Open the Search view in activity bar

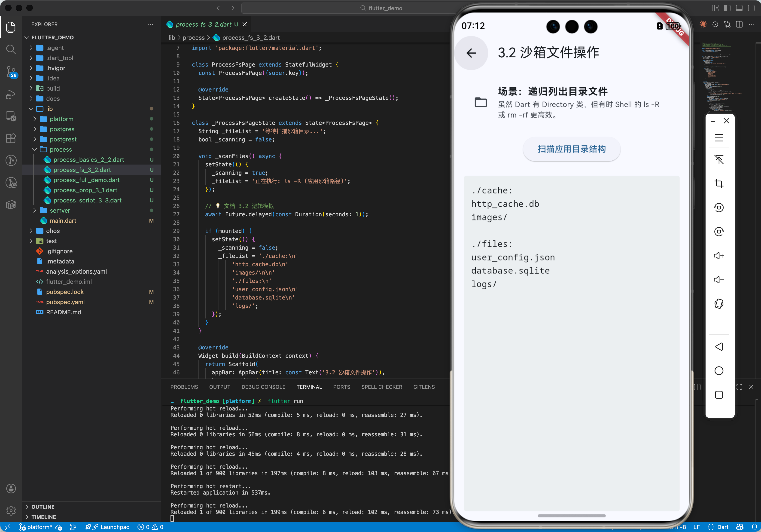11,49
